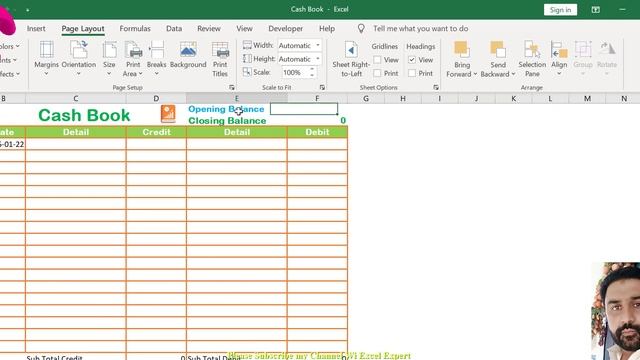Click the orange book icon beside Cash Book
Screen dimensions: 640x360
(168, 113)
